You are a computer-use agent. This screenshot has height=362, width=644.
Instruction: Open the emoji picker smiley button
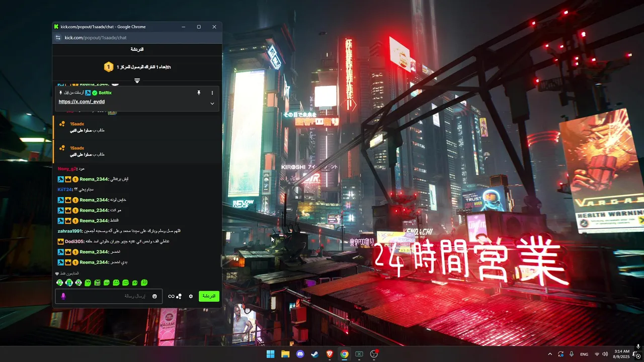coord(154,296)
